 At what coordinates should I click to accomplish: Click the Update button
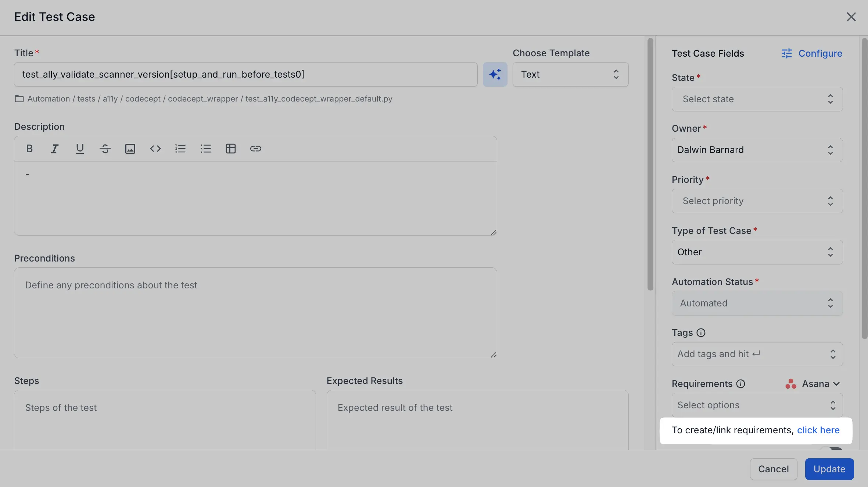(829, 469)
